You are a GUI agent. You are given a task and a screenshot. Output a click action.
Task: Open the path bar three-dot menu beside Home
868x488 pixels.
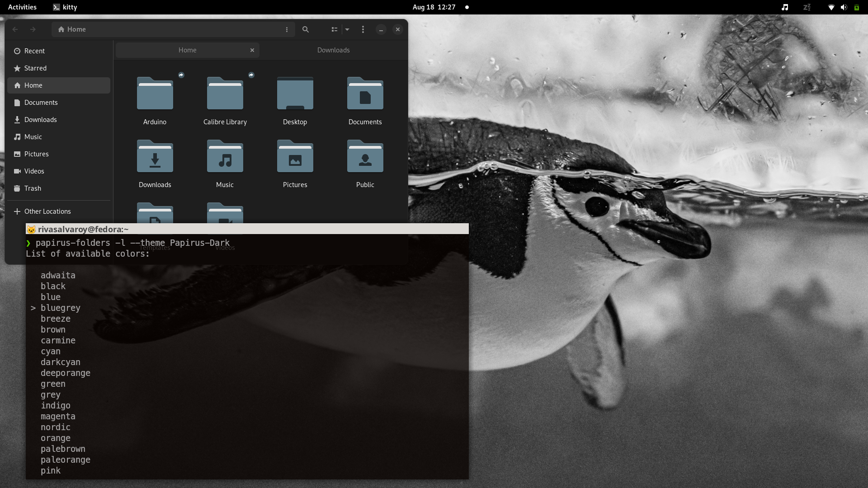point(287,29)
